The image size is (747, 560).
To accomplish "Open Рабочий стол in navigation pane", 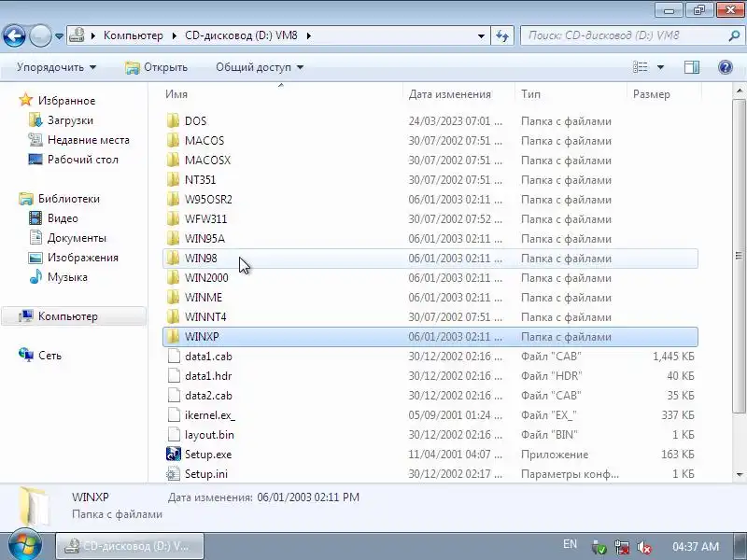I will (x=82, y=159).
